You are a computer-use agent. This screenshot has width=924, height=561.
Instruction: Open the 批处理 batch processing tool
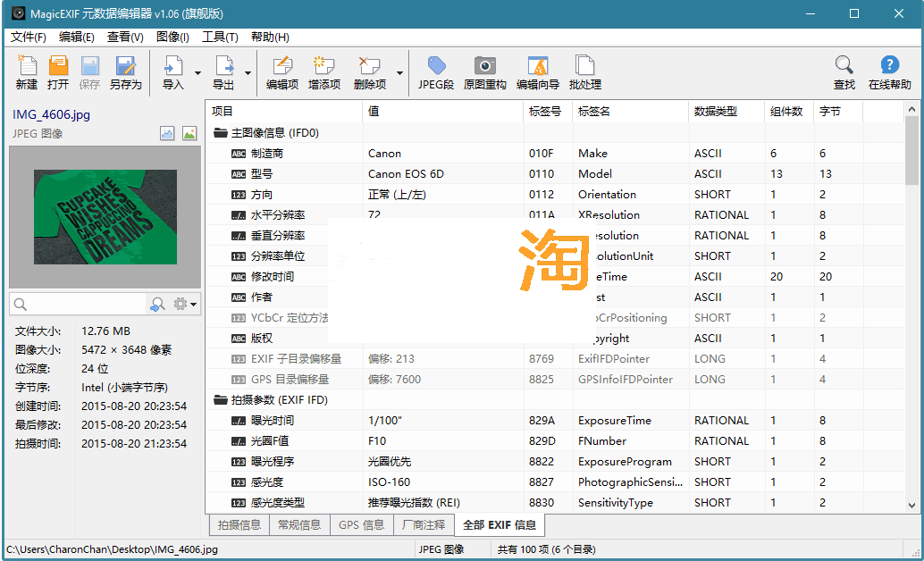(x=584, y=72)
